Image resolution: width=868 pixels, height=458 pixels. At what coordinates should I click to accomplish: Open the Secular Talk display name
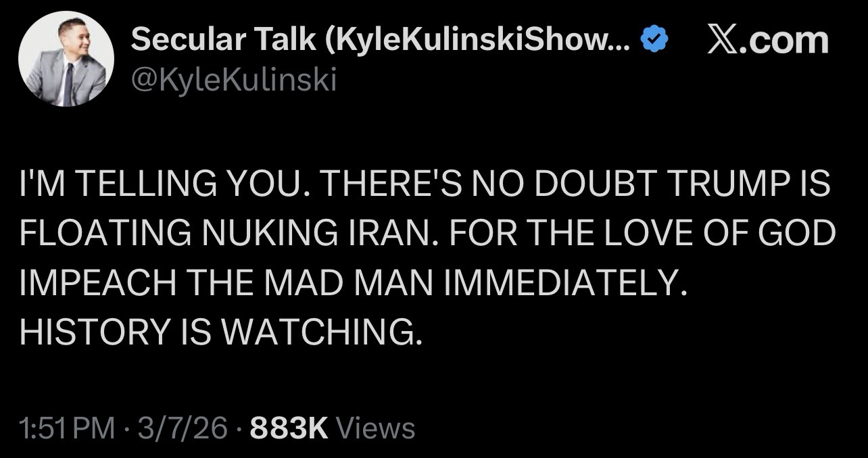[223, 42]
